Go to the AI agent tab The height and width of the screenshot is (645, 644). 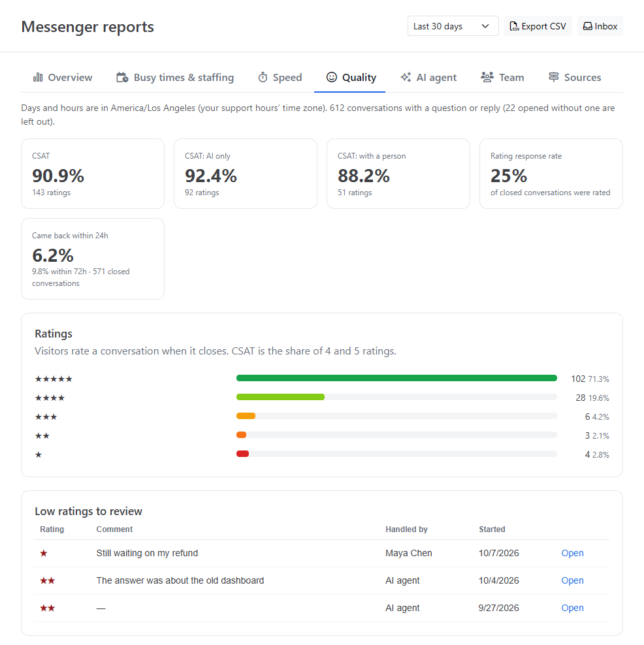428,77
